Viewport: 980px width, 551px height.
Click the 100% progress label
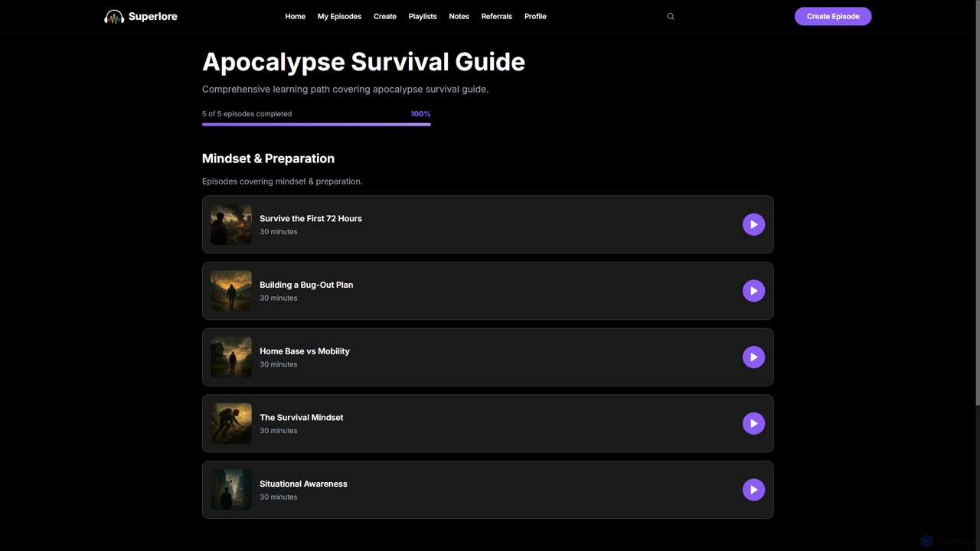pos(420,114)
